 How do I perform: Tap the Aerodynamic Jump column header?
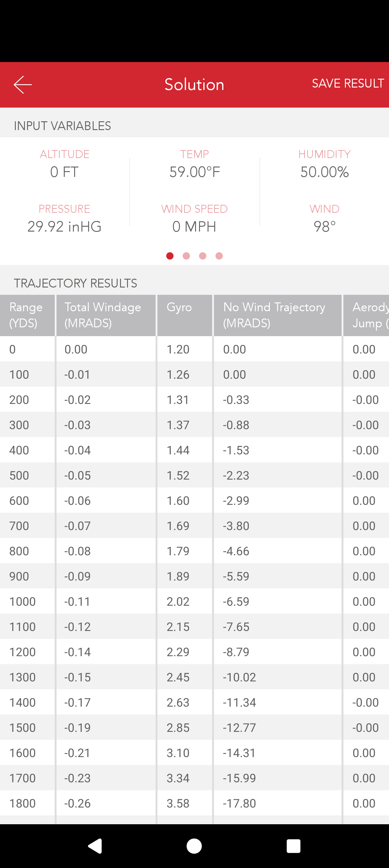[x=367, y=315]
